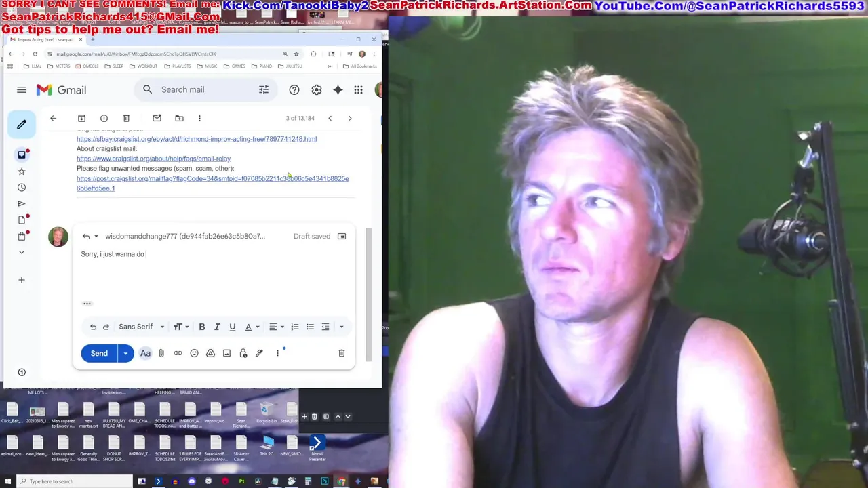Open the Snoozed clock sidebar icon

click(x=22, y=188)
